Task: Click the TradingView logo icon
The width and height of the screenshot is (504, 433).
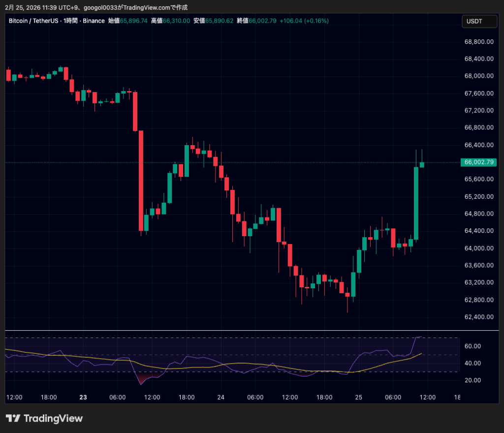Action: (13, 418)
